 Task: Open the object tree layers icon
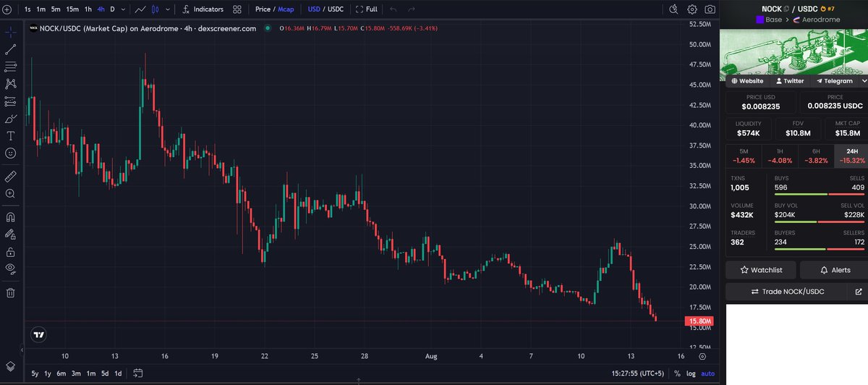(x=11, y=366)
